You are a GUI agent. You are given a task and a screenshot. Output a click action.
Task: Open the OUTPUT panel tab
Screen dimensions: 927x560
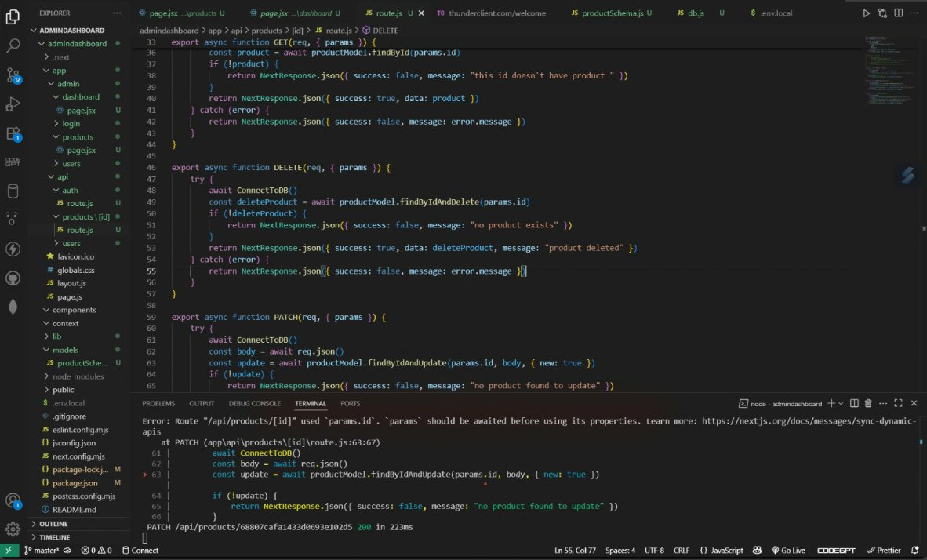click(x=202, y=403)
